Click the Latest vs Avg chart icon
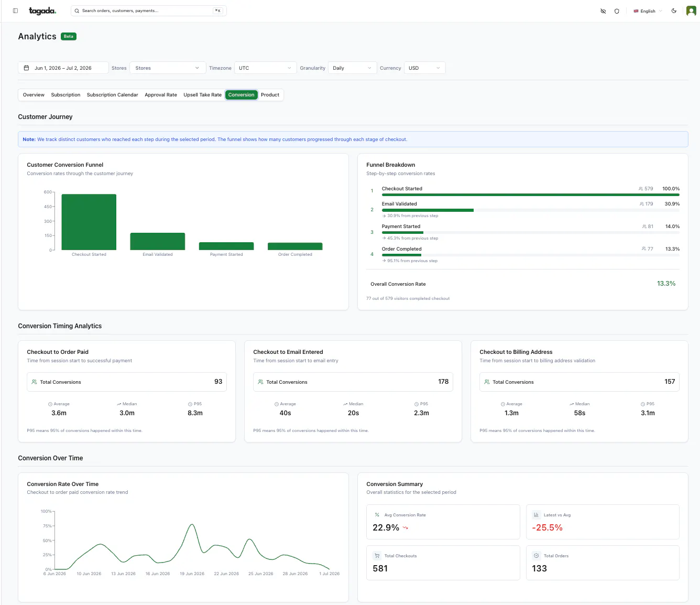700x605 pixels. (x=536, y=515)
